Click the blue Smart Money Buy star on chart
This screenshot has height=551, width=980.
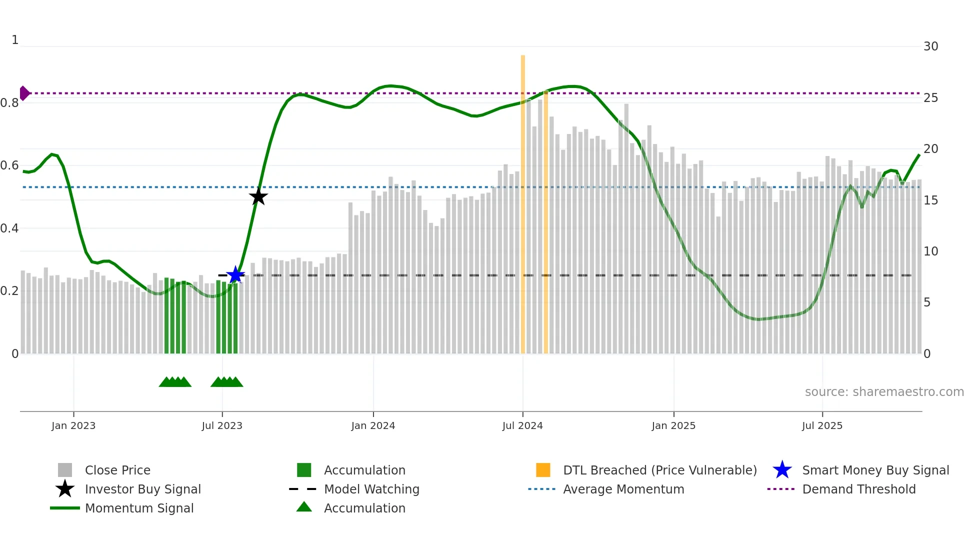235,275
